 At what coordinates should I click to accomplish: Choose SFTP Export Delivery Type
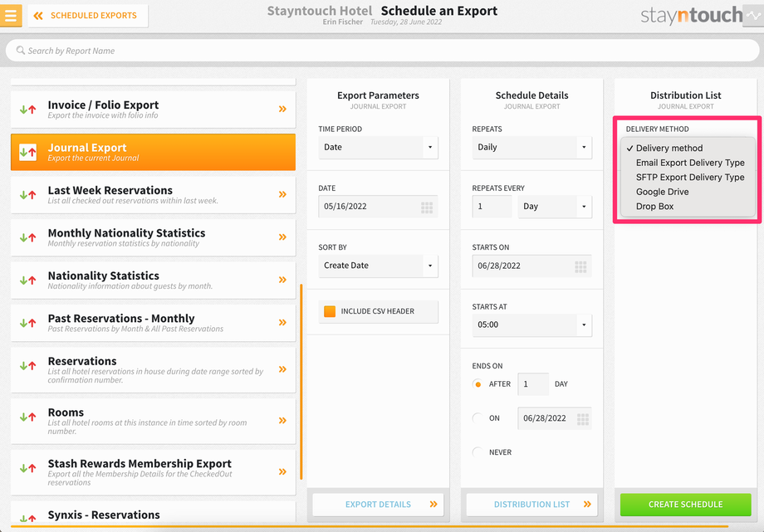coord(688,178)
